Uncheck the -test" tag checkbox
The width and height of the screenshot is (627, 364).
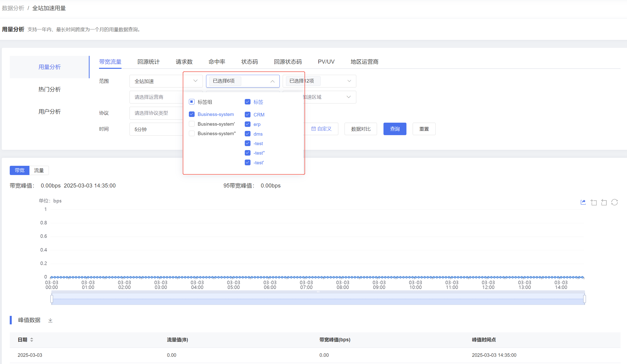click(x=248, y=153)
